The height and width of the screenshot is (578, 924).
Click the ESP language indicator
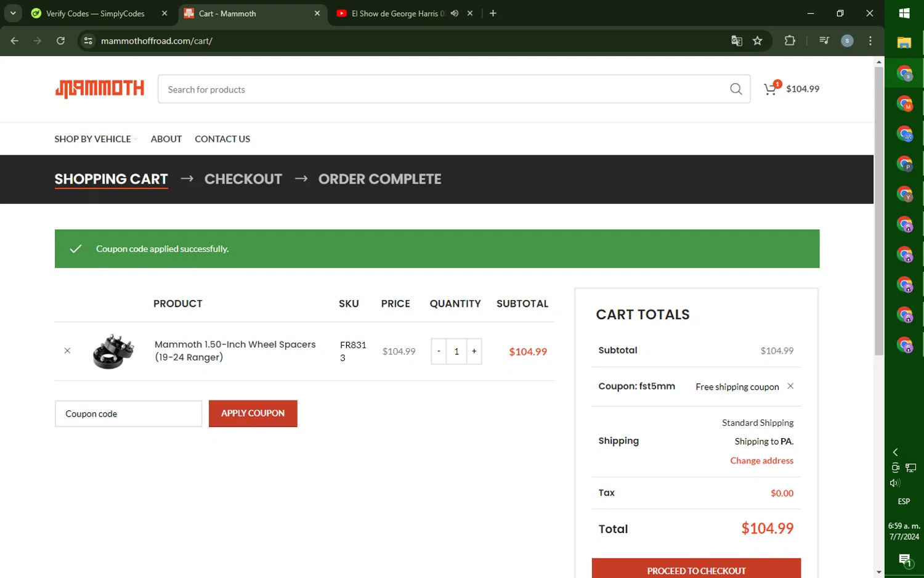click(x=904, y=502)
